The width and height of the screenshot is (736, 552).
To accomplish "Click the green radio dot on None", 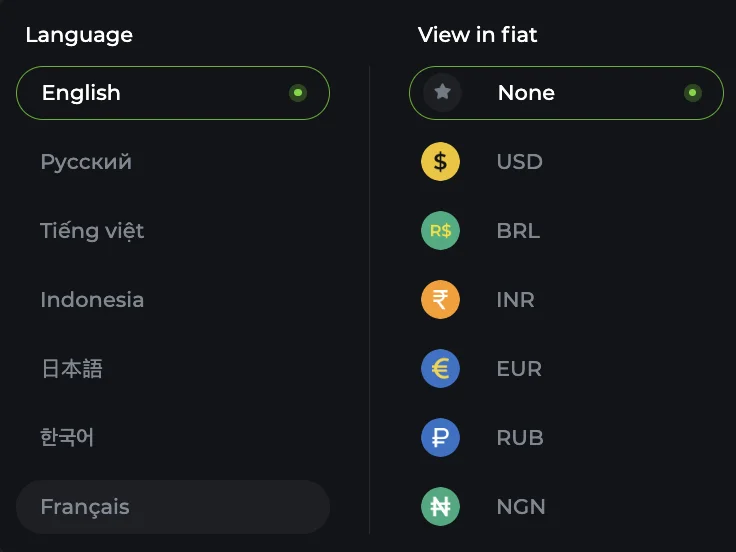I will (x=693, y=93).
